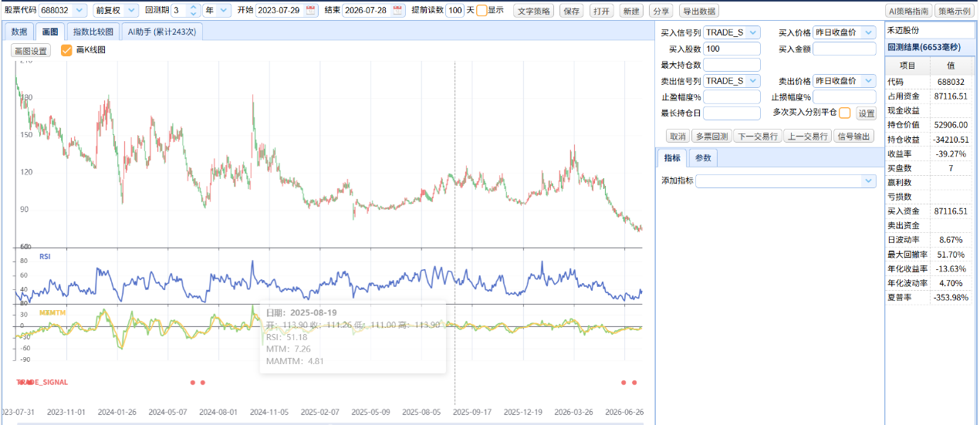Click the 导出数据 button
980x425 pixels.
[698, 11]
